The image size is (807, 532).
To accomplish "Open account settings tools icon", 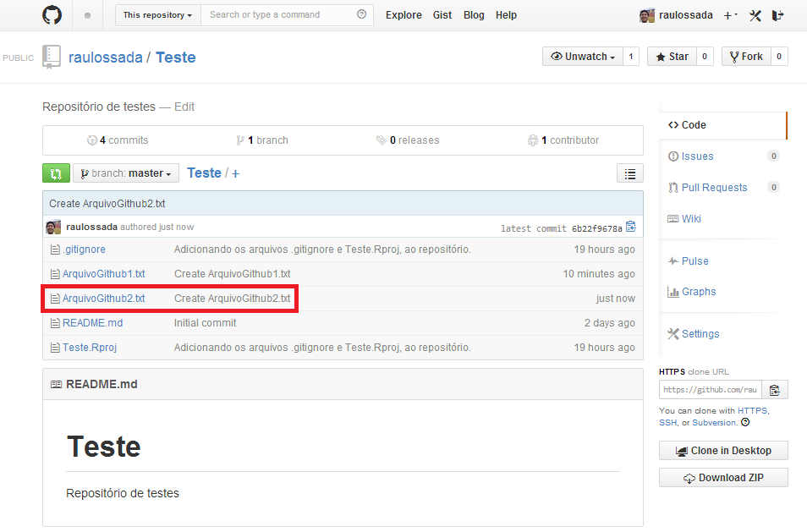I will (x=755, y=15).
